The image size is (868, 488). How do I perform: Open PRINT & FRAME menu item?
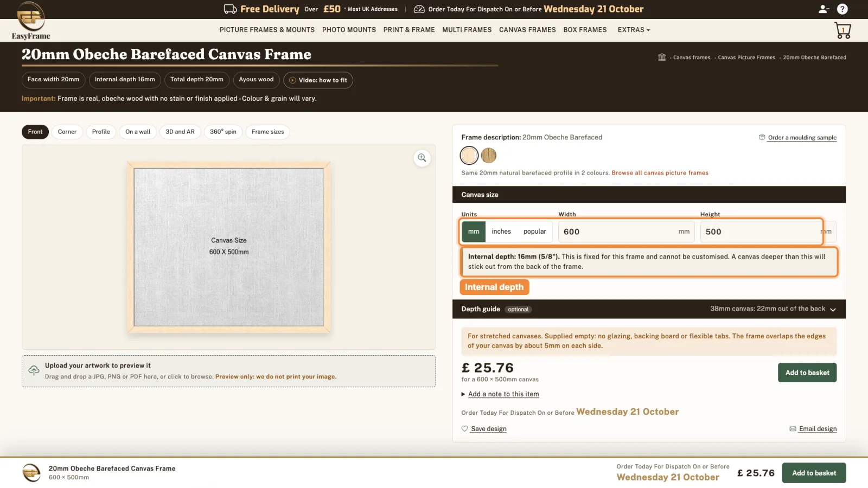click(x=409, y=30)
